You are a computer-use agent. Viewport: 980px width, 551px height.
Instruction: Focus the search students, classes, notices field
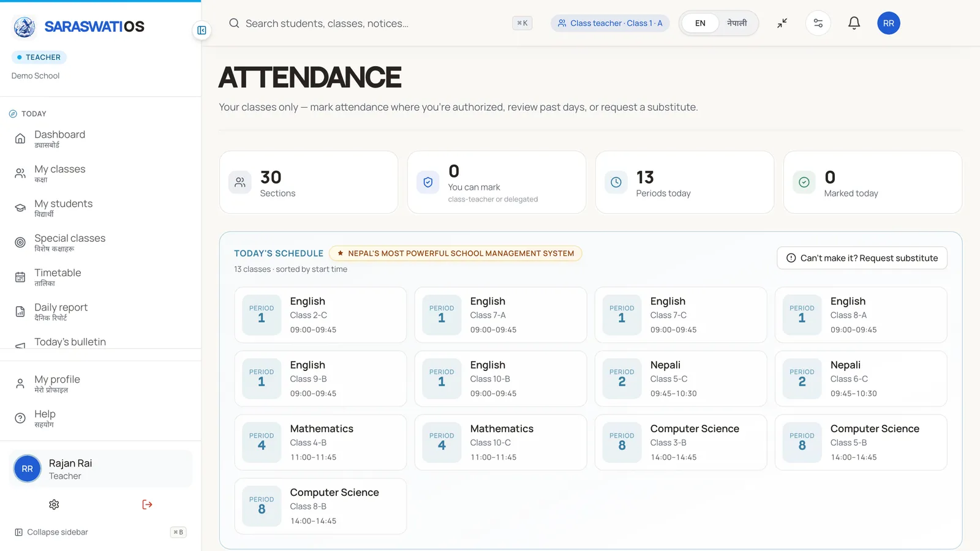(380, 23)
